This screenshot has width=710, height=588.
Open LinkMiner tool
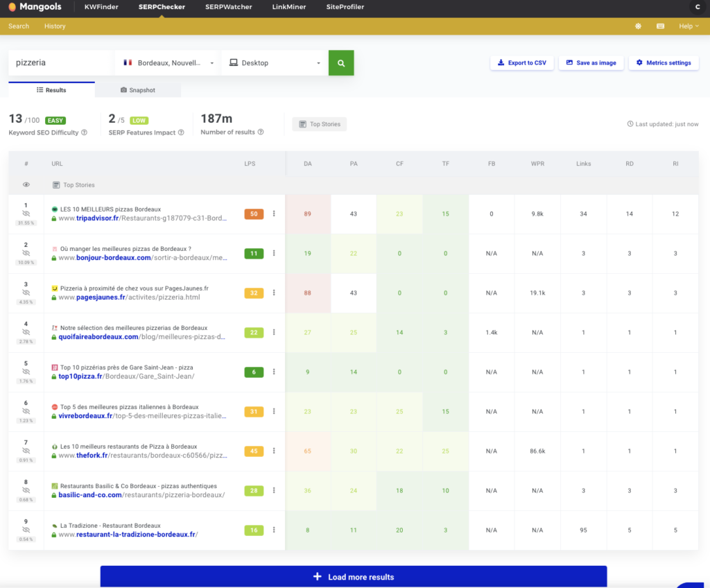point(289,7)
